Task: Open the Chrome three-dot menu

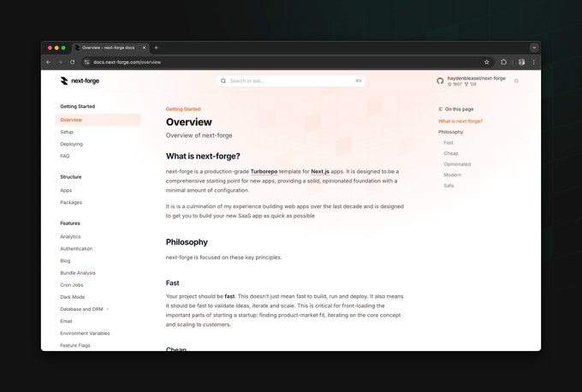Action: pyautogui.click(x=534, y=62)
